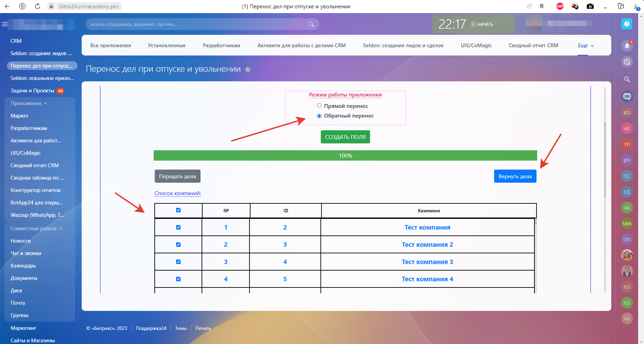Open chat with ГД avatar
Viewport: 644px width, 344px height.
pyautogui.click(x=627, y=192)
